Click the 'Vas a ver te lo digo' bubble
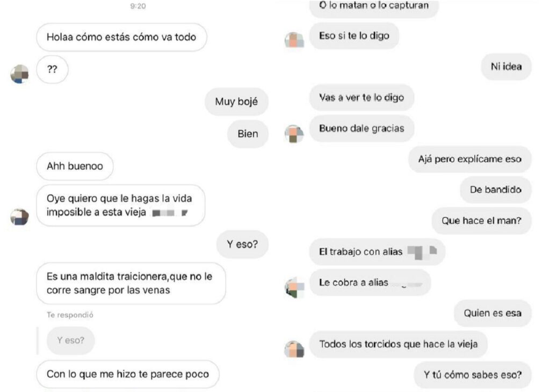The height and width of the screenshot is (392, 550). tap(361, 98)
